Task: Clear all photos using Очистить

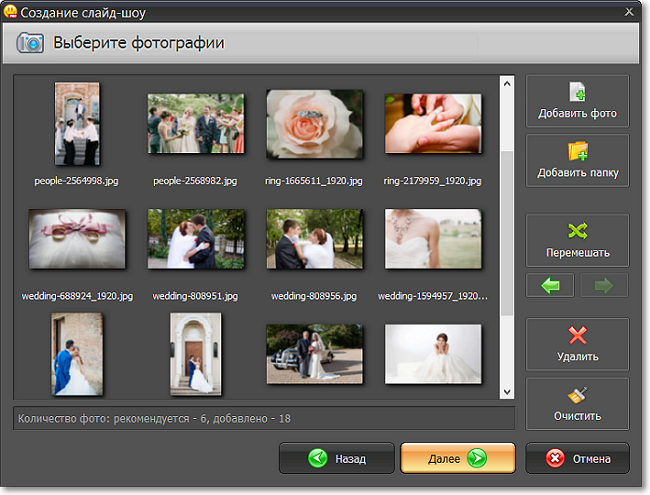Action: pyautogui.click(x=577, y=403)
